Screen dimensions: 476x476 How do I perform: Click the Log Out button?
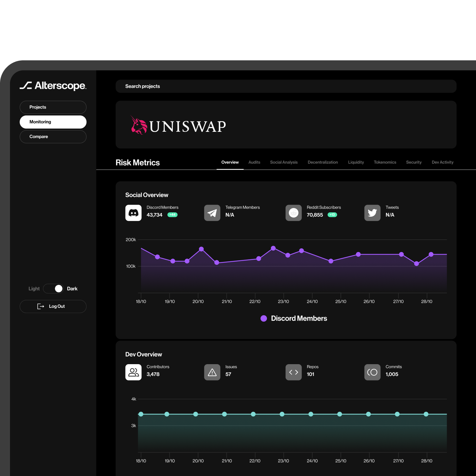click(53, 306)
